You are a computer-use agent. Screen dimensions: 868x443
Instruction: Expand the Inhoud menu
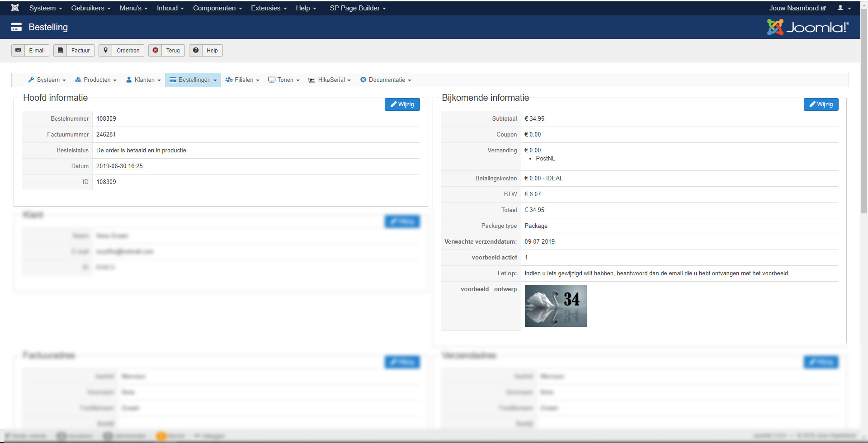pos(170,8)
